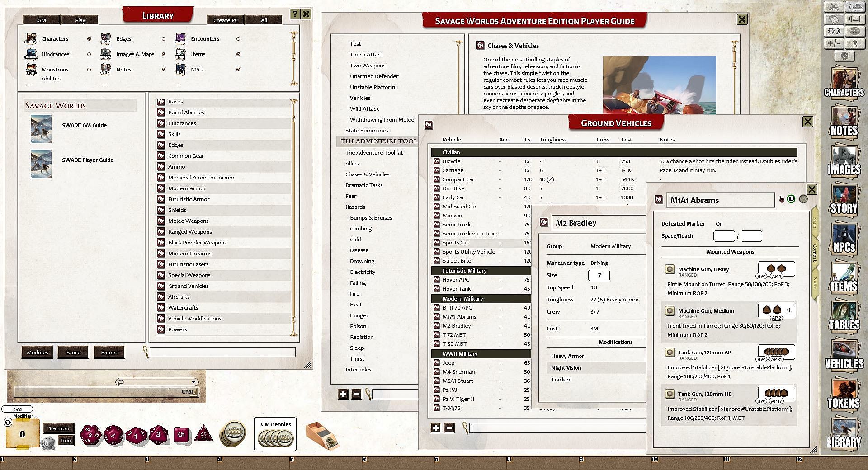The height and width of the screenshot is (470, 868).
Task: Toggle the Characters checkbox in Library
Action: click(x=89, y=39)
